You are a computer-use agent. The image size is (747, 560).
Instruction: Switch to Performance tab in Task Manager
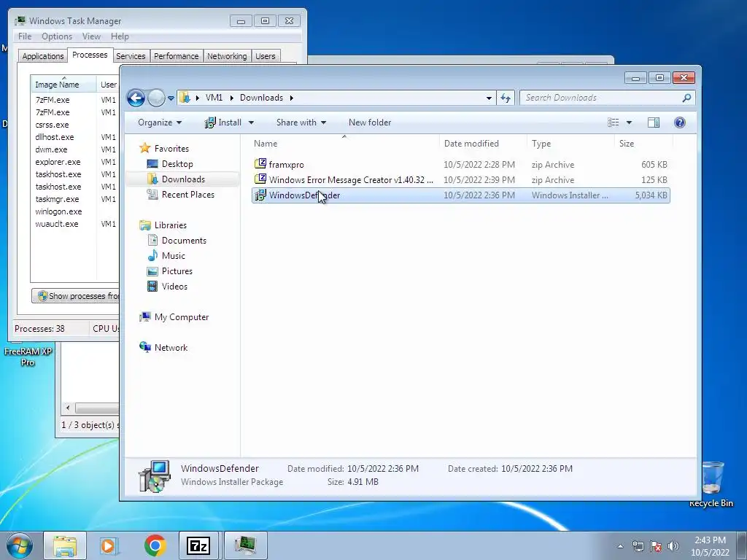click(x=176, y=56)
